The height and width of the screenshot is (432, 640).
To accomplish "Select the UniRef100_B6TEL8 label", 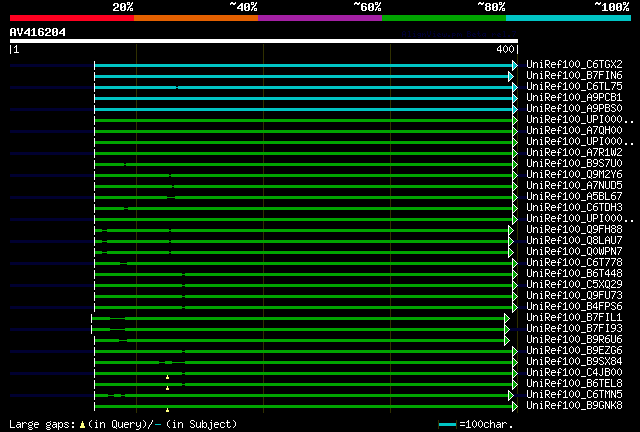I will pos(574,384).
